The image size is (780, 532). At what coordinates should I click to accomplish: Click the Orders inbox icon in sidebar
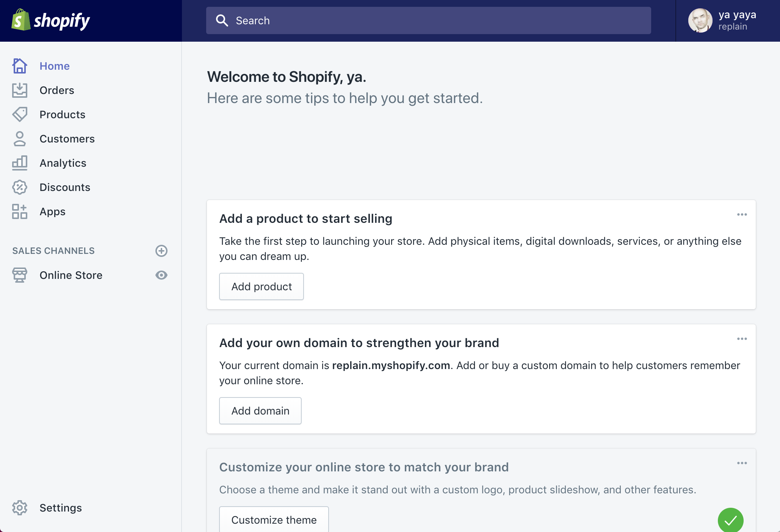click(20, 90)
